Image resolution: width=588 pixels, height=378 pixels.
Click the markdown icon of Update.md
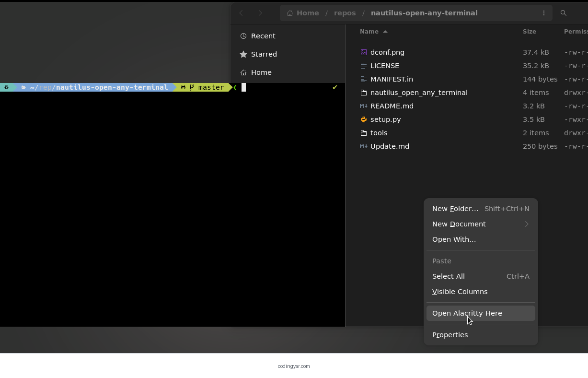[x=364, y=146]
